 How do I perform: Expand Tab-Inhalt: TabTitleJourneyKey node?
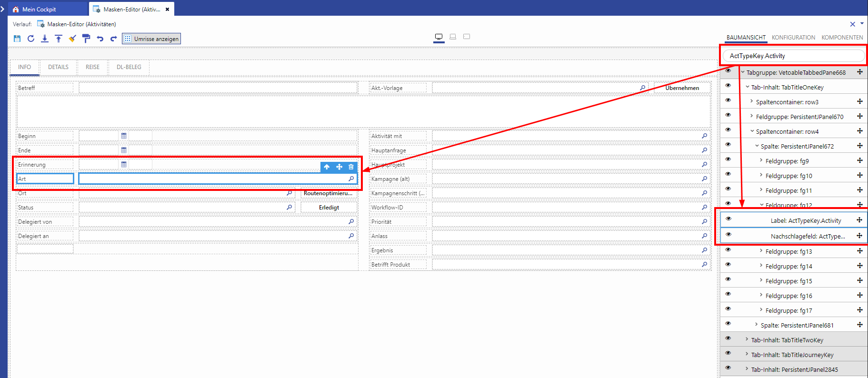(747, 354)
